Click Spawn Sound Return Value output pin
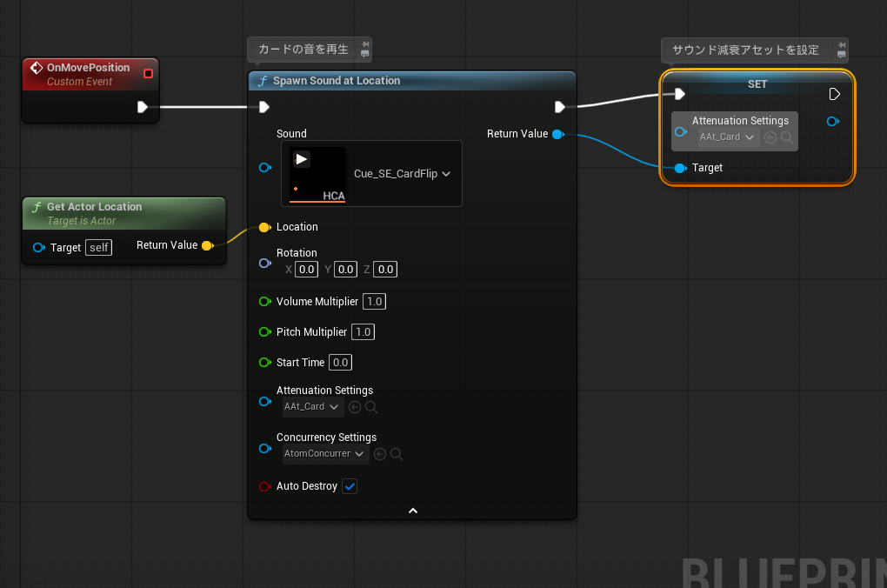Screen dimensions: 887x588 [558, 135]
